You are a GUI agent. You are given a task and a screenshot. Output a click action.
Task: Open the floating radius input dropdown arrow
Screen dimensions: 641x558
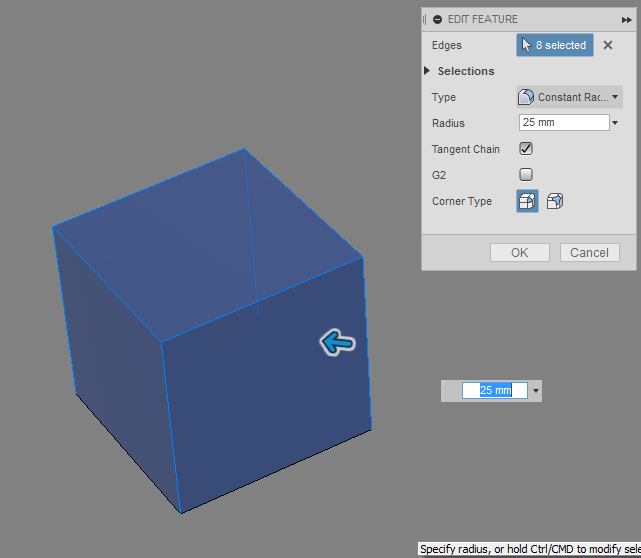536,391
